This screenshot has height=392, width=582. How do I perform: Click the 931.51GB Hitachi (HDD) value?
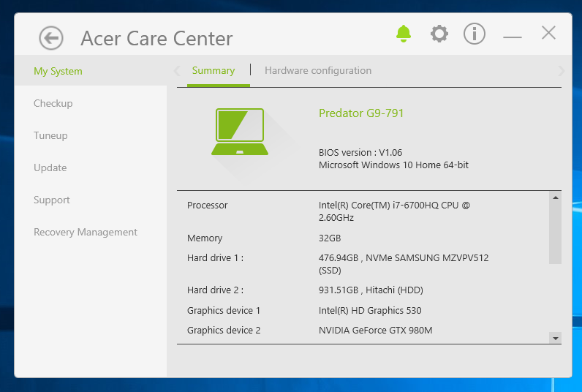371,290
